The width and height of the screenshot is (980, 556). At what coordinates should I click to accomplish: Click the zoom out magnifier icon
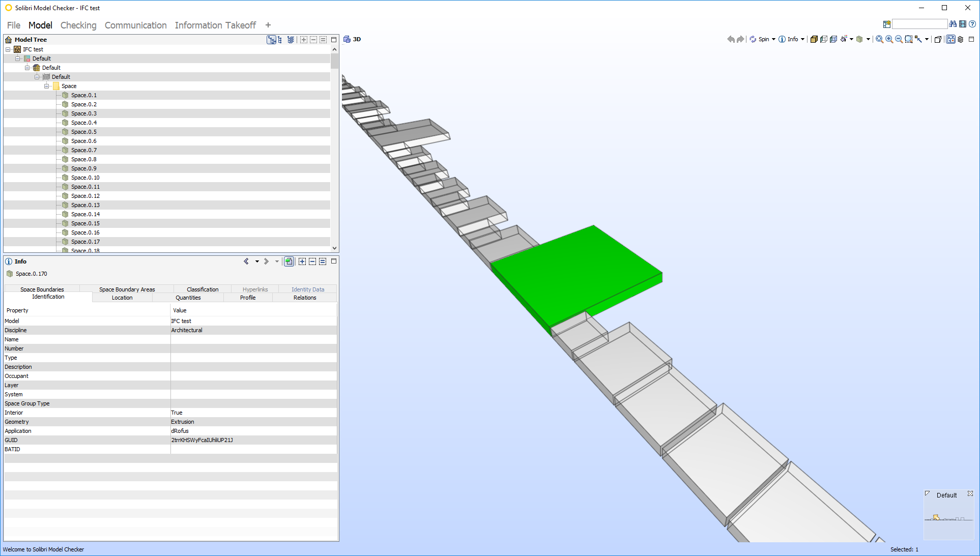click(x=899, y=39)
